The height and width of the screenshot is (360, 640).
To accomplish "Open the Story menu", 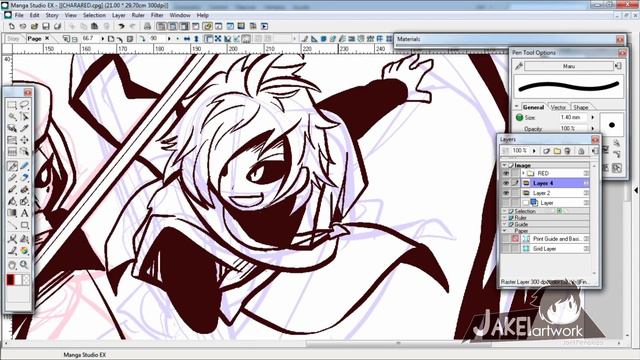I will click(x=52, y=16).
